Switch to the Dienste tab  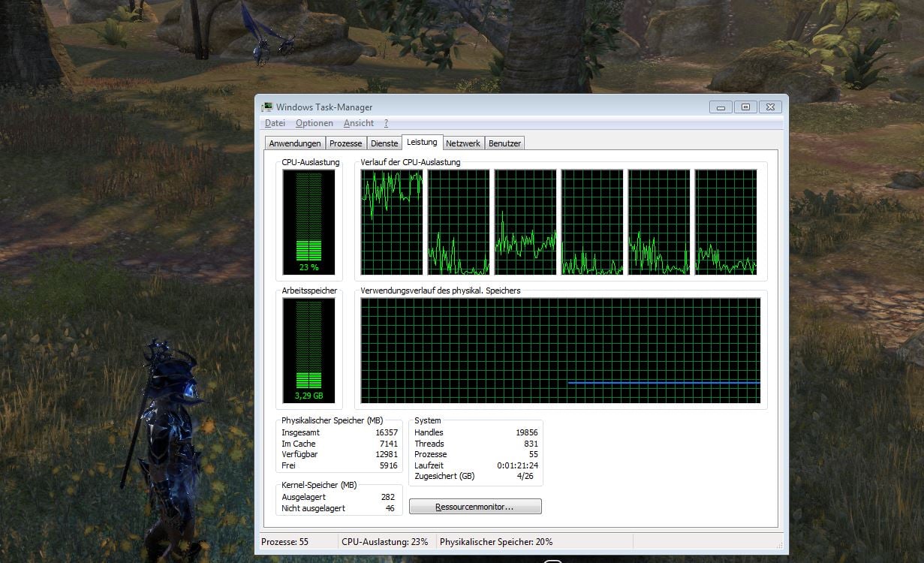(384, 143)
